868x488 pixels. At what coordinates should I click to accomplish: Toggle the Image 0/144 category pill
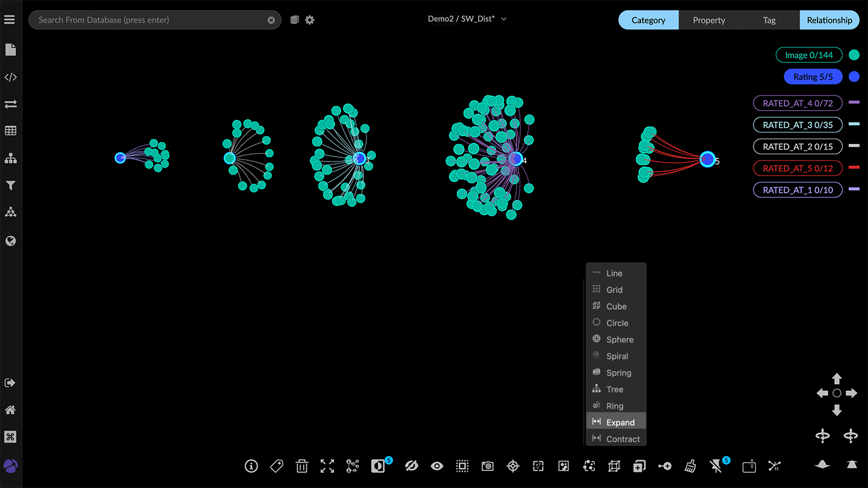(x=808, y=55)
